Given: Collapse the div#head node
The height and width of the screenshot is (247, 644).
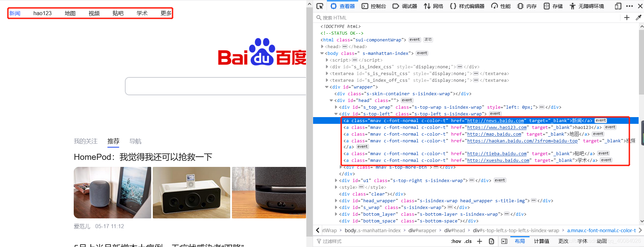Looking at the screenshot, I should tap(331, 100).
